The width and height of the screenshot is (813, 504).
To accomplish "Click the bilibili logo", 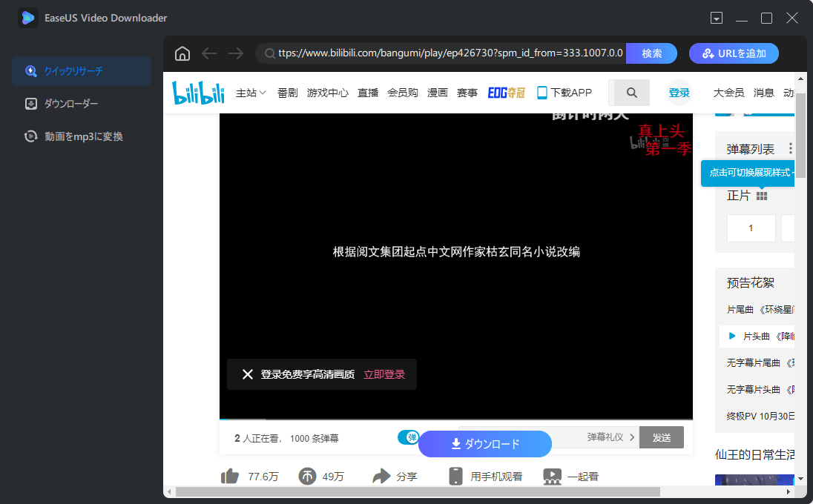I will click(x=197, y=92).
